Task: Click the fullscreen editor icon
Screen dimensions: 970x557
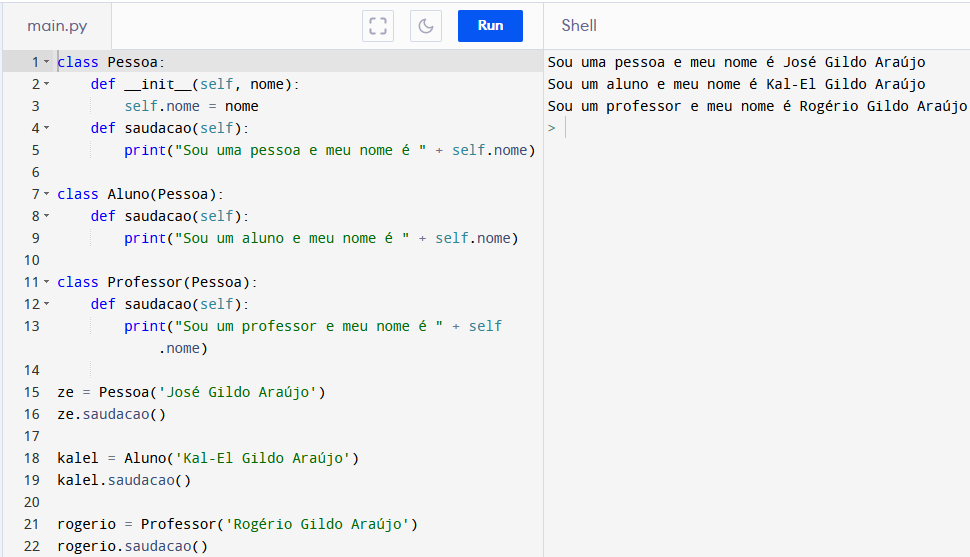Action: (x=378, y=26)
